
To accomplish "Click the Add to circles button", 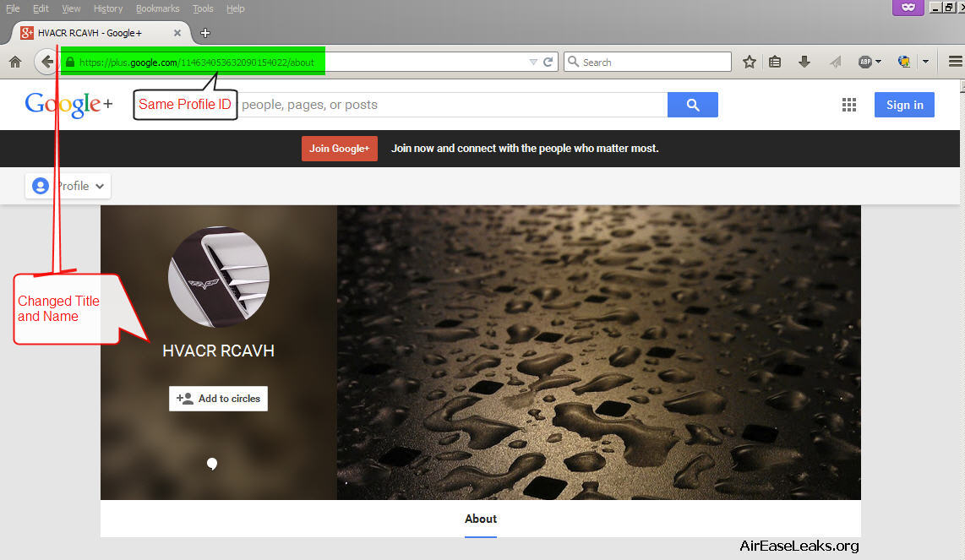I will click(x=218, y=398).
